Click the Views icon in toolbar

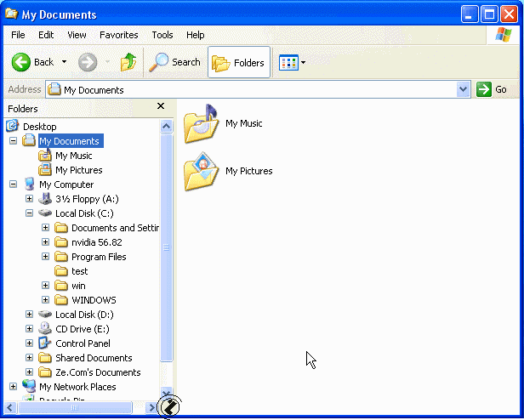tap(288, 62)
